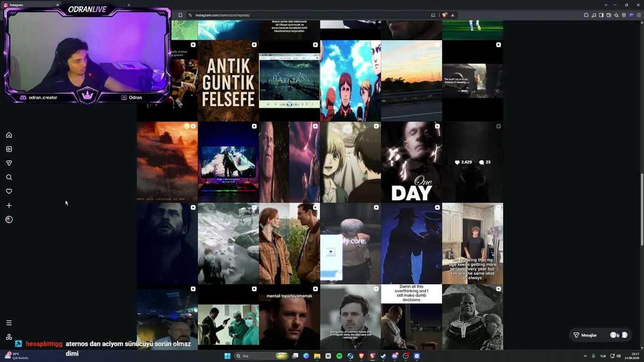Viewport: 644px width, 362px height.
Task: Open the One DAY reel thumbnail
Action: click(412, 162)
